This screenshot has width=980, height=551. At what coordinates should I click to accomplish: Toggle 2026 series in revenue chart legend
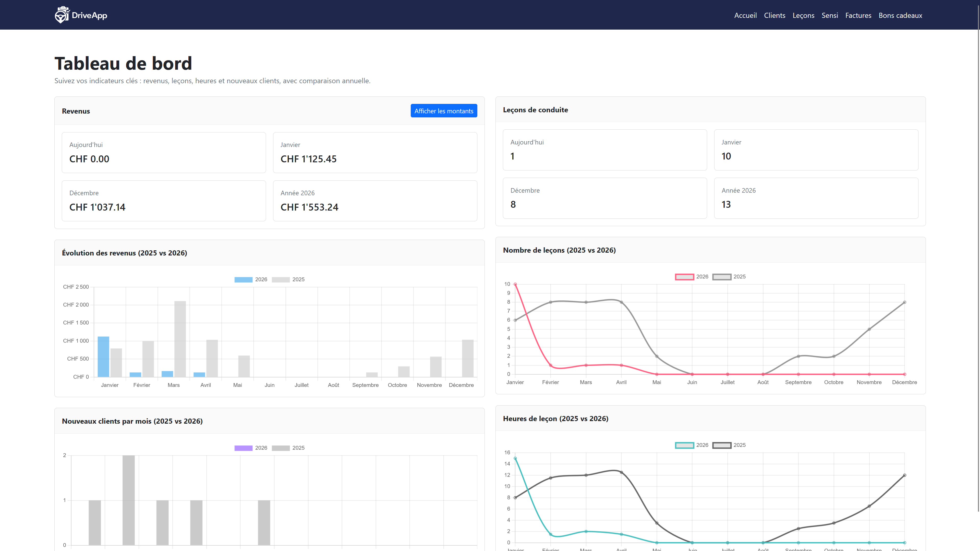[x=244, y=279]
